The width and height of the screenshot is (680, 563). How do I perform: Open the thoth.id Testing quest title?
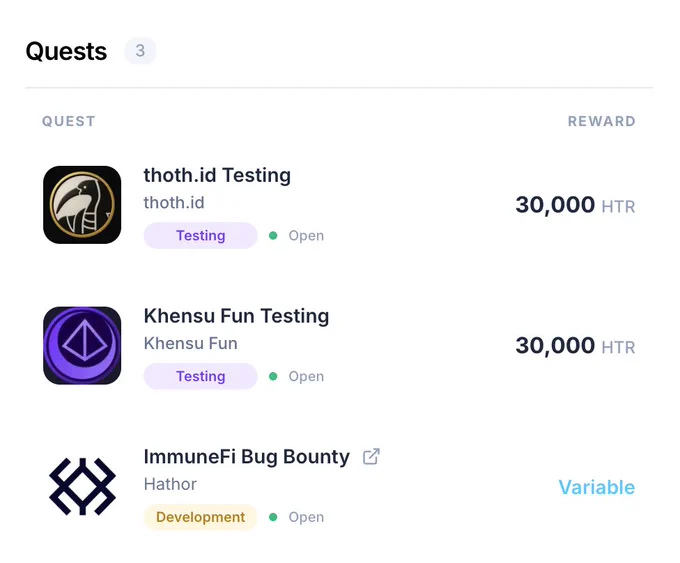click(217, 175)
